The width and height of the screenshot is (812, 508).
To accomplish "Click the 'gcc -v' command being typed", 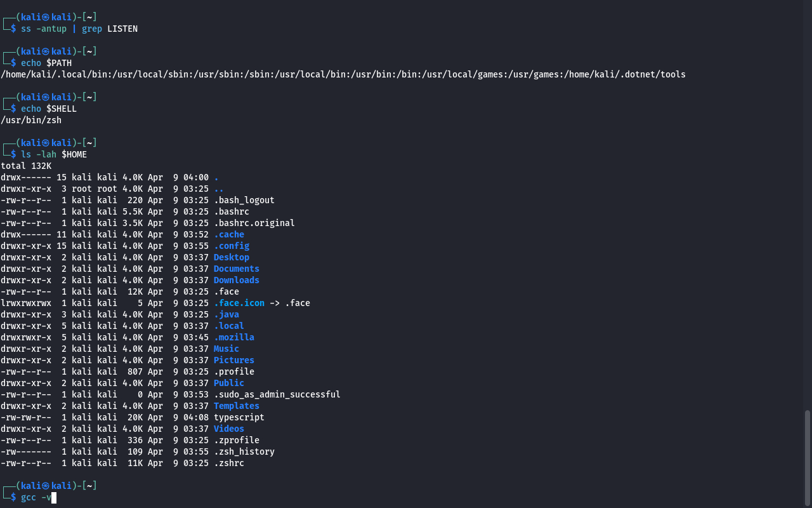I will [x=36, y=497].
